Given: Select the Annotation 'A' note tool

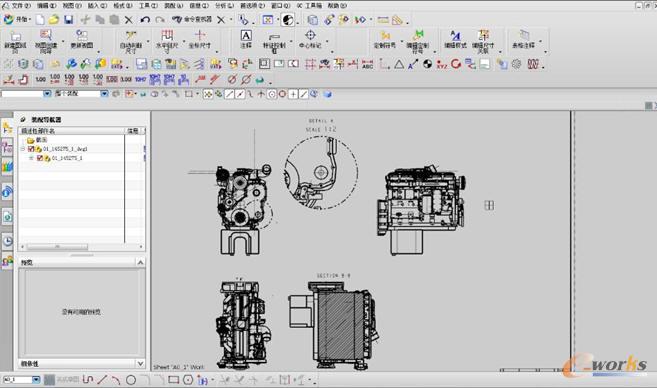Looking at the screenshot, I should [x=246, y=40].
